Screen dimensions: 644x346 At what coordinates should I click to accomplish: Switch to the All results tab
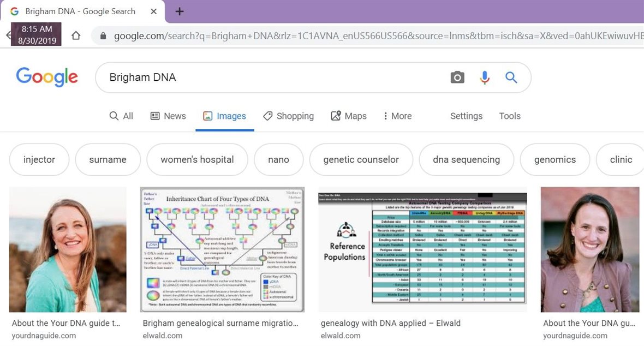121,116
